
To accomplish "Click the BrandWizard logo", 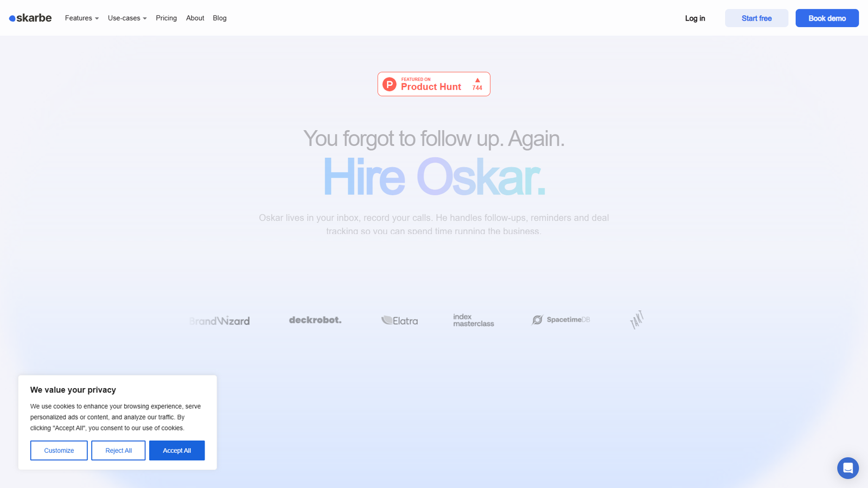I will pyautogui.click(x=219, y=321).
